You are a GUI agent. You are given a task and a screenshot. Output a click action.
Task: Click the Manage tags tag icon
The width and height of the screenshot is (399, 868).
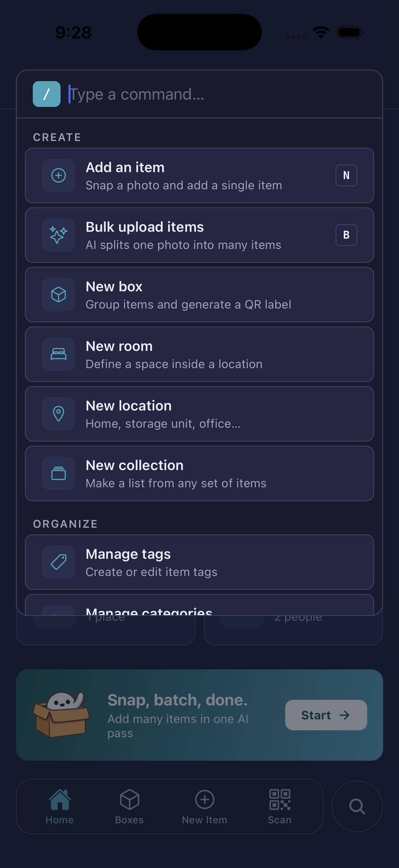[59, 562]
